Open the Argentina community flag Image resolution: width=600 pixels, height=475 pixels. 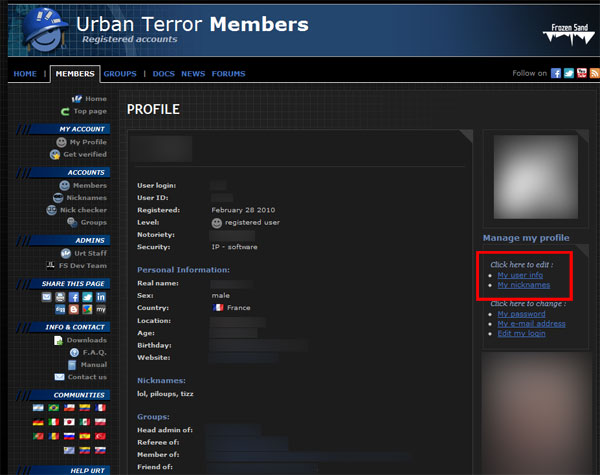tap(38, 408)
